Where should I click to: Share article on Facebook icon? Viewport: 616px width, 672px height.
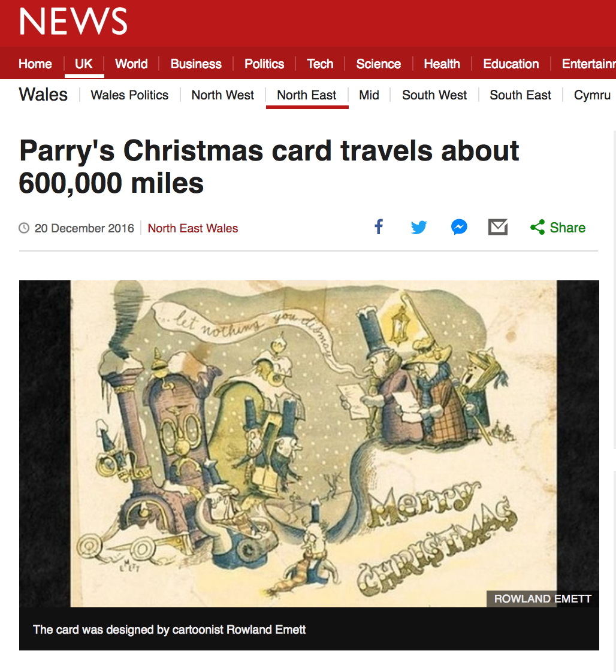(379, 227)
